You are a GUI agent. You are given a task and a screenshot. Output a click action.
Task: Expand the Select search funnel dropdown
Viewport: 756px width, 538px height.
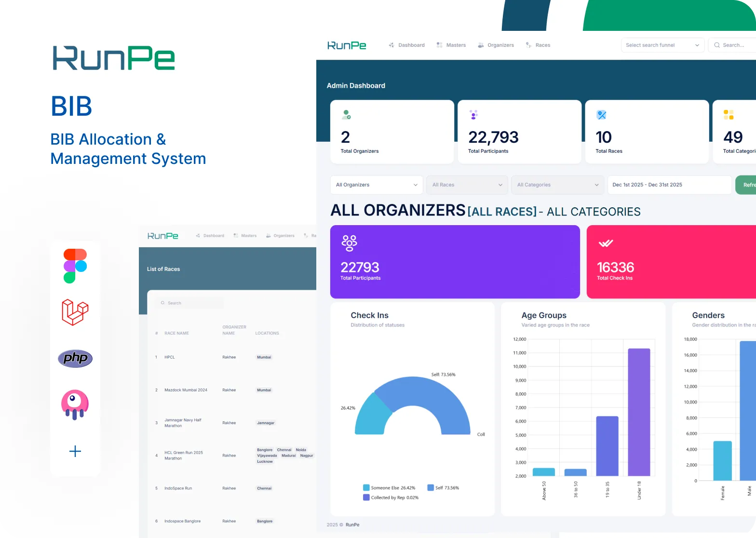click(x=662, y=45)
